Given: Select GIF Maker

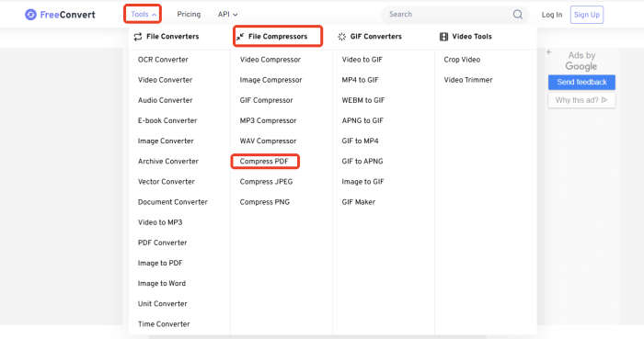Looking at the screenshot, I should tap(359, 202).
